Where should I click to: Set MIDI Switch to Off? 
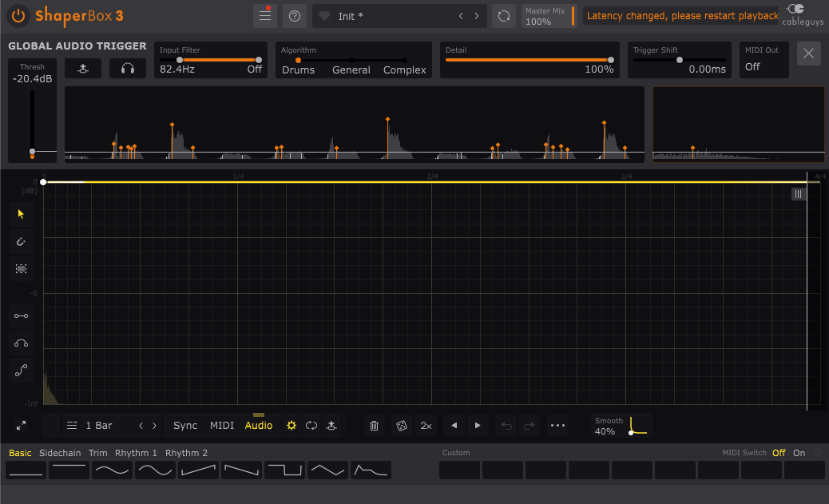[779, 453]
